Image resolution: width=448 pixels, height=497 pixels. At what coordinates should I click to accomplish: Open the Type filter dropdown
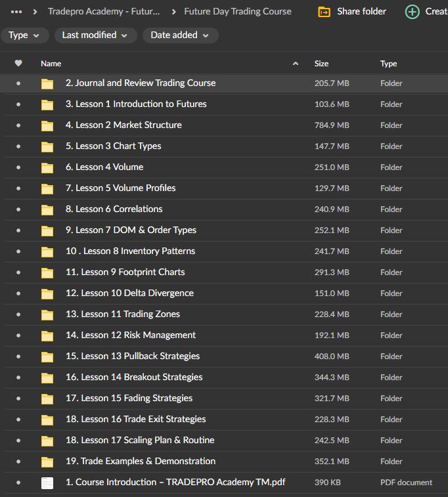pos(24,35)
